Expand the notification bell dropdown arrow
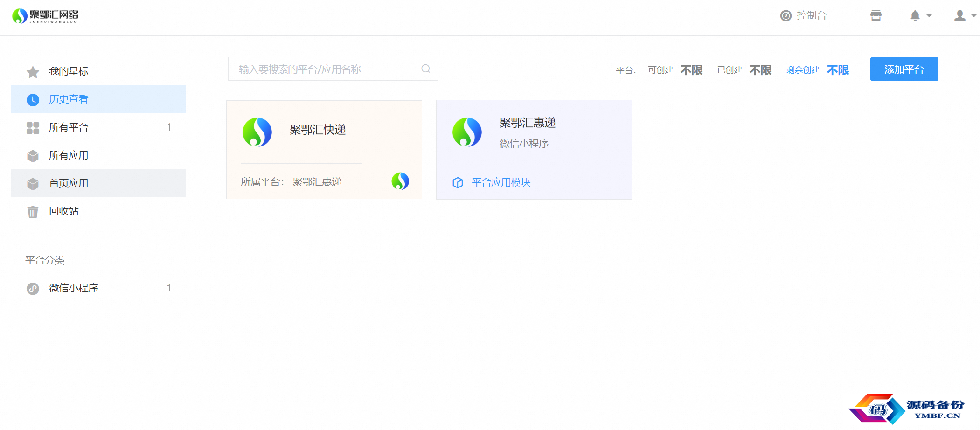Screen dimensions: 980x430 (x=929, y=16)
